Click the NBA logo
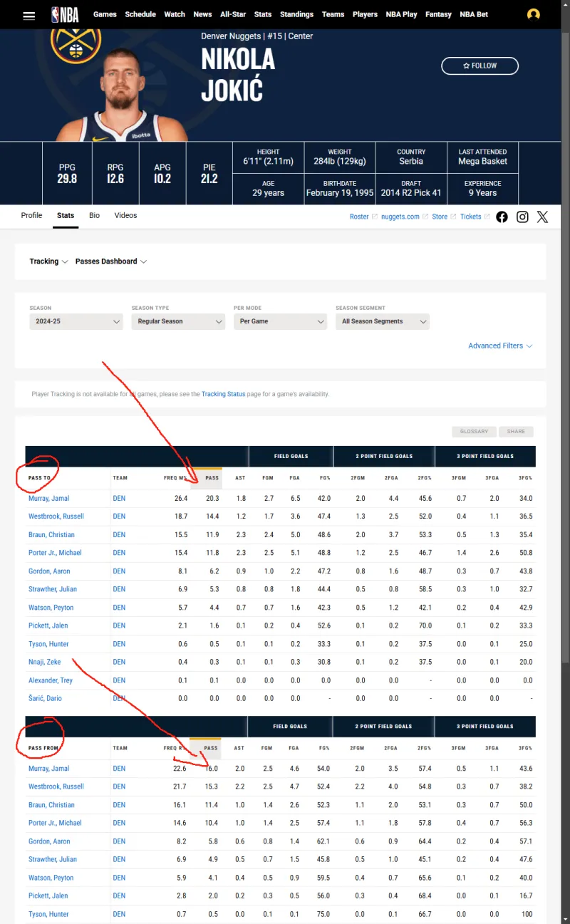Viewport: 570px width, 924px height. point(65,14)
